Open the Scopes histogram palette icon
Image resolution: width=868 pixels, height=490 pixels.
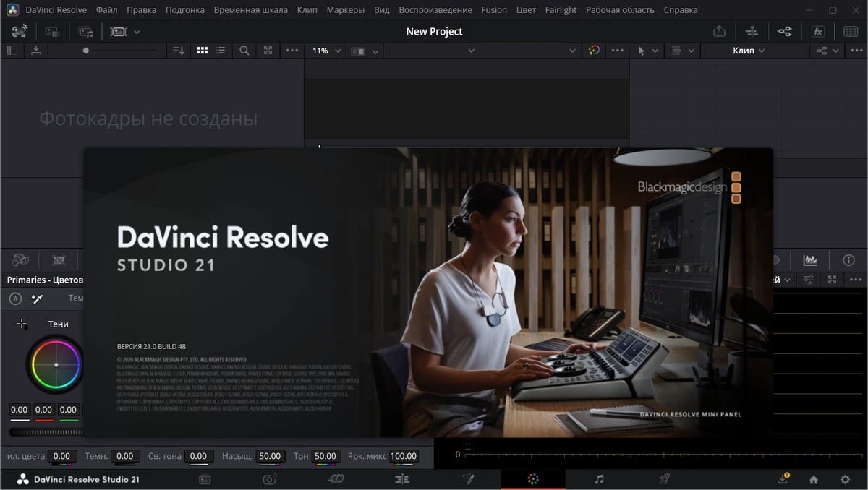(809, 260)
